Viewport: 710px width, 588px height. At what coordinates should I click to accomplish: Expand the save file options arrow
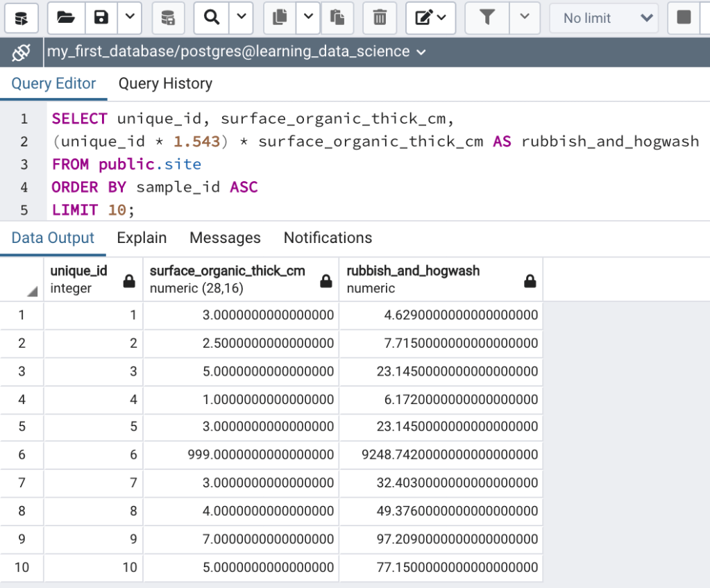(130, 17)
